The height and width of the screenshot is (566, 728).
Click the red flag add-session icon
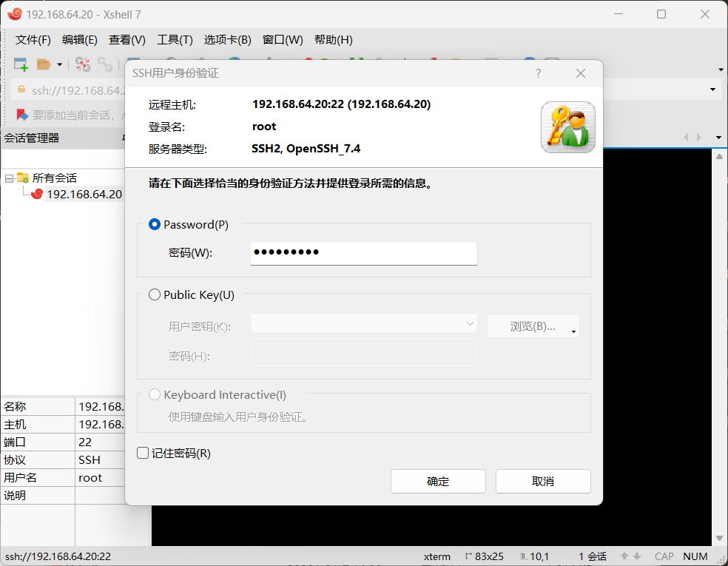pos(21,114)
